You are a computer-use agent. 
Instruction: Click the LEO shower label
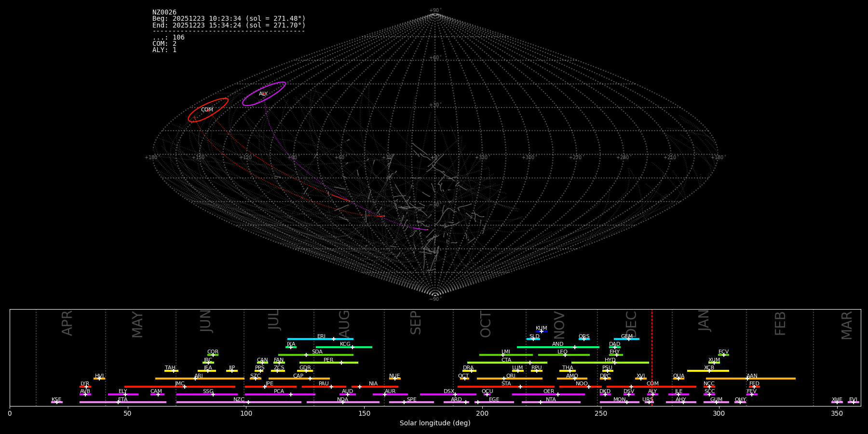click(x=563, y=352)
